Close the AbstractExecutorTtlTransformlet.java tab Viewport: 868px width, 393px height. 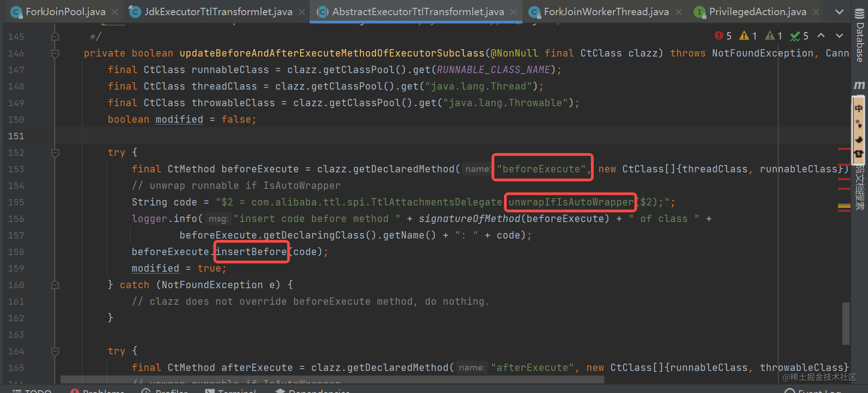point(514,12)
